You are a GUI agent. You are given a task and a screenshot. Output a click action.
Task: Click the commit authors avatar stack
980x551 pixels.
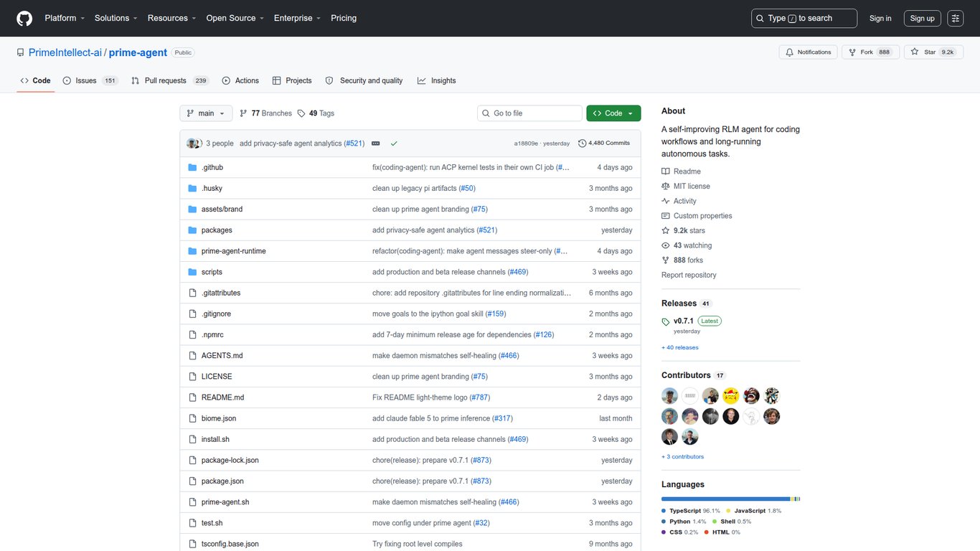point(194,143)
